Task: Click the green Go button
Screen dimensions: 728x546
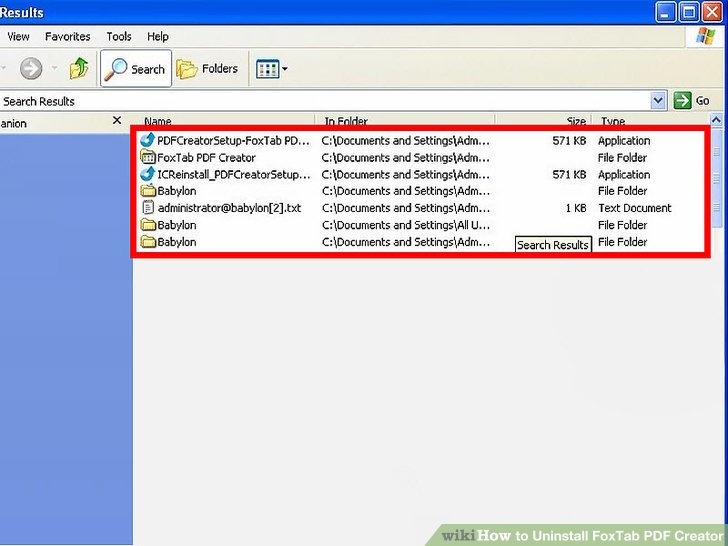Action: click(692, 101)
